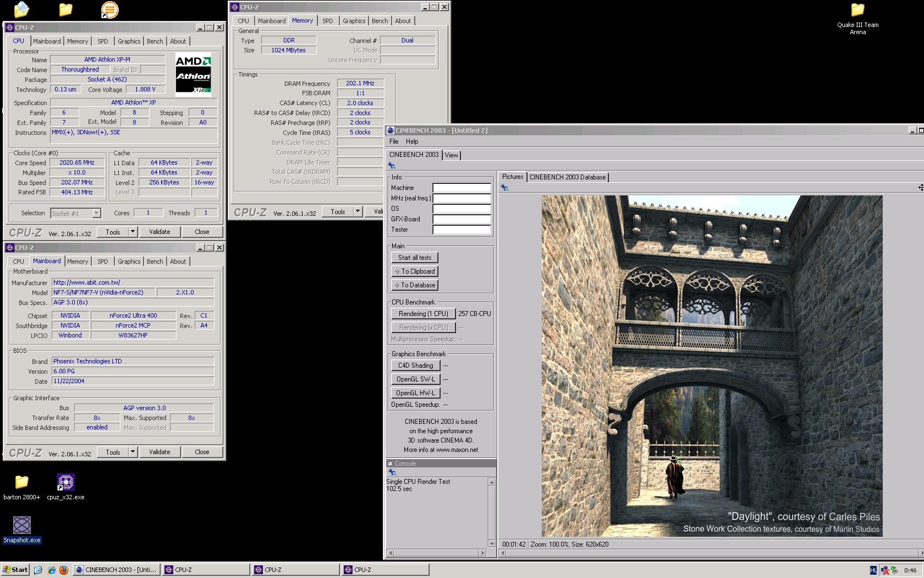Click the HU language indicator in the taskbar

873,570
